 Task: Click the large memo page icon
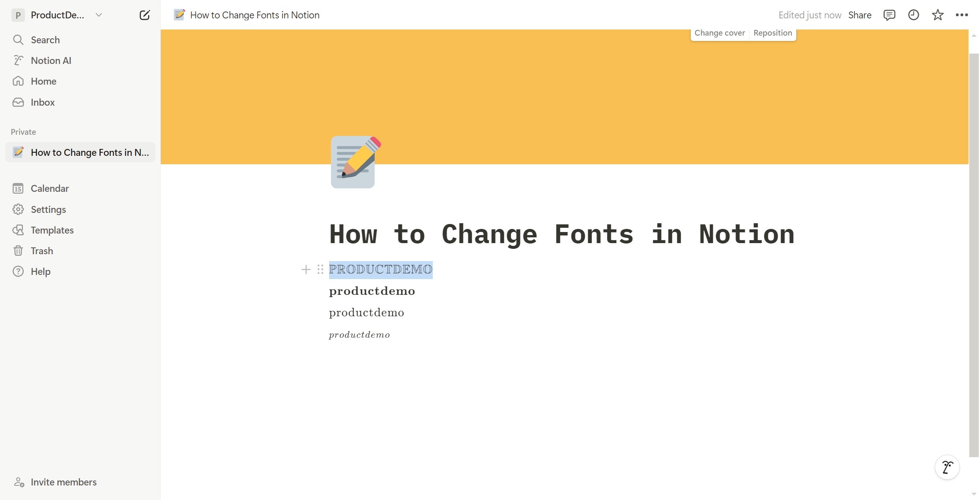point(355,162)
